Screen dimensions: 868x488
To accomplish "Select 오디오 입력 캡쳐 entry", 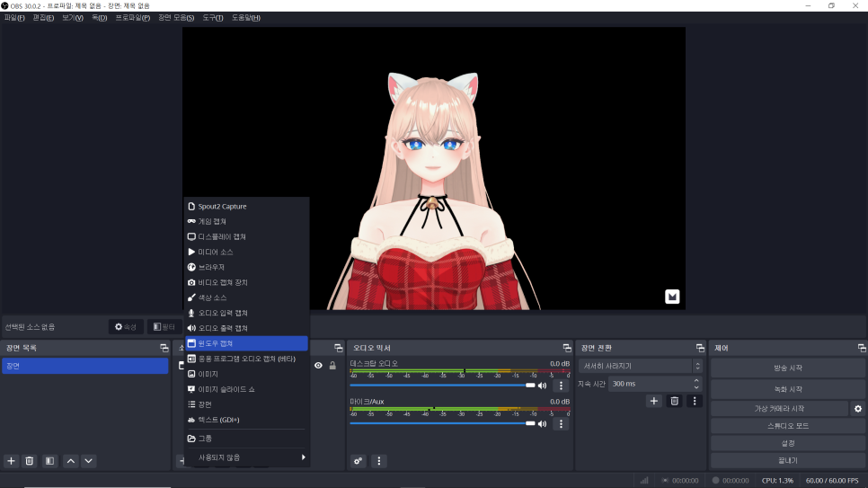I will coord(246,313).
